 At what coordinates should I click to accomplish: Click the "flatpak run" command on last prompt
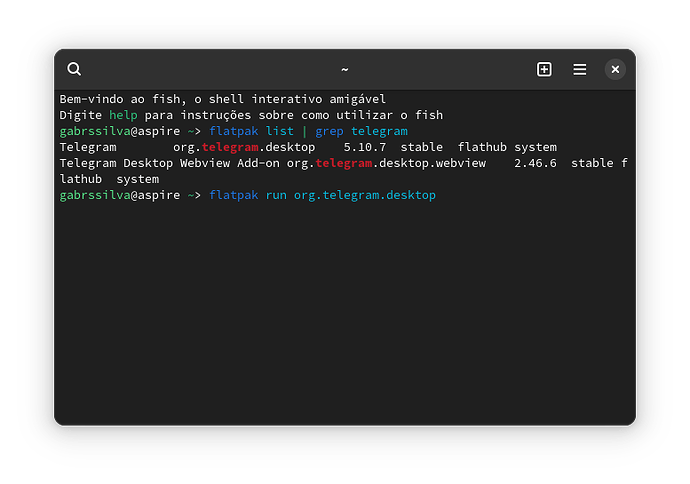tap(248, 195)
